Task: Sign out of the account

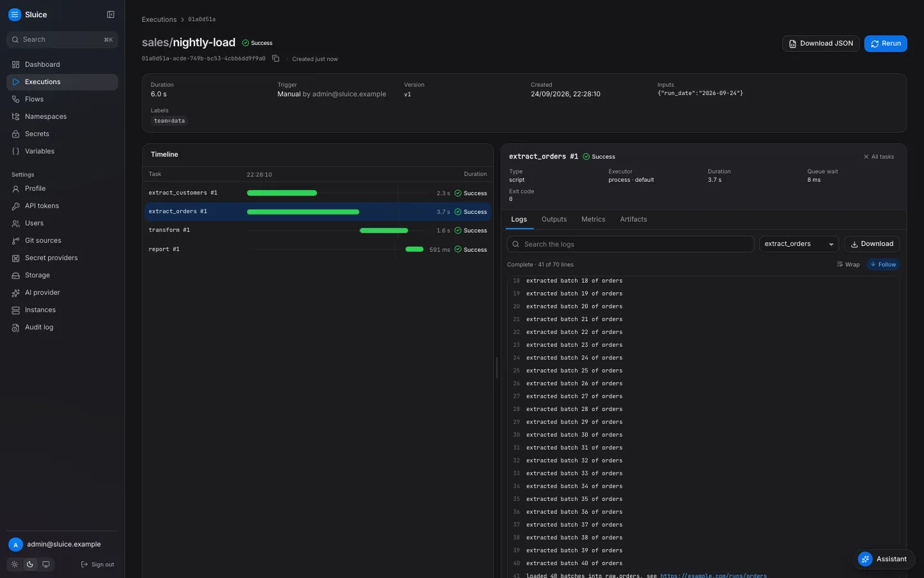Action: [x=98, y=565]
